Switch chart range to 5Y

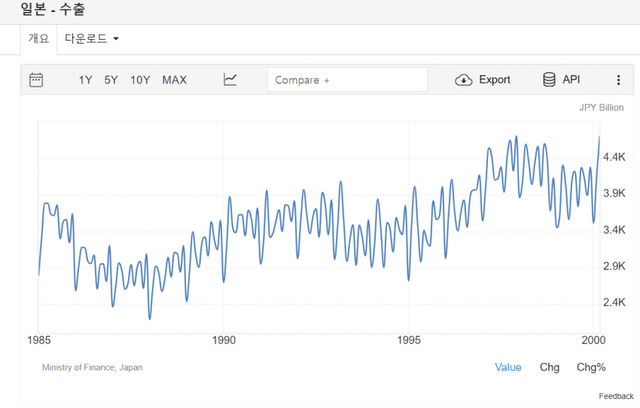pyautogui.click(x=111, y=80)
